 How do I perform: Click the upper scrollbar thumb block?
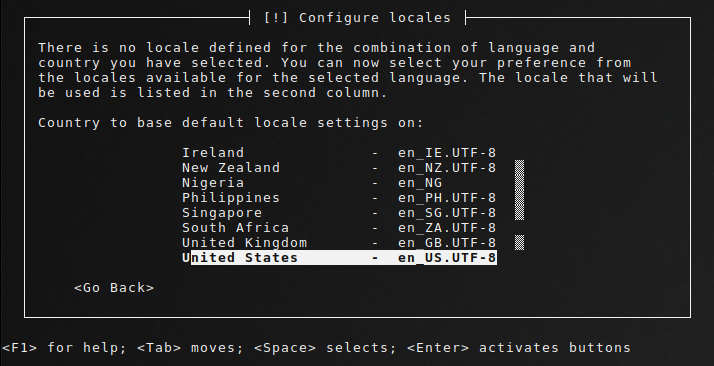(519, 190)
